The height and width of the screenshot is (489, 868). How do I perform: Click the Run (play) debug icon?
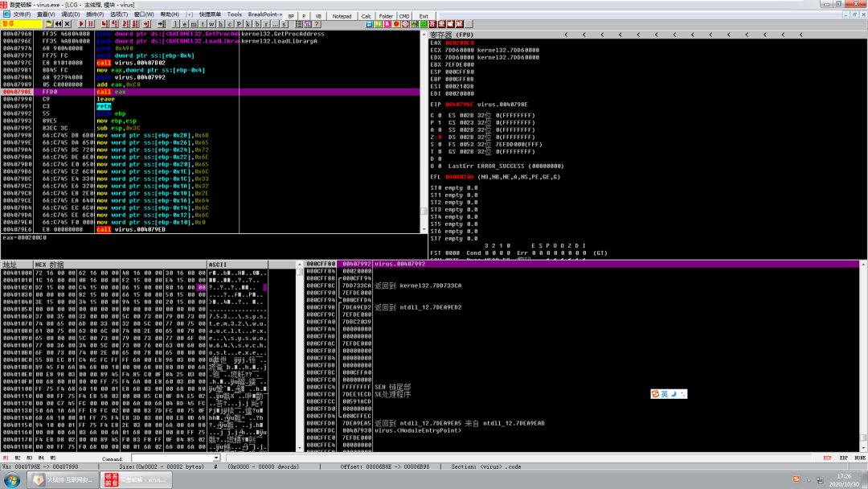pos(81,24)
